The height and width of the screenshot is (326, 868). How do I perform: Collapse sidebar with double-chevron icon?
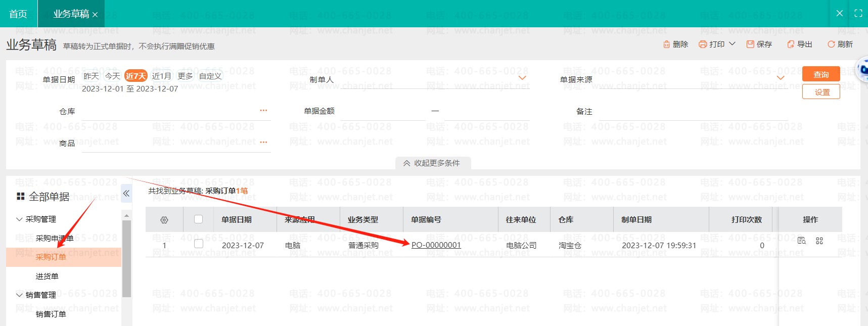click(x=126, y=193)
